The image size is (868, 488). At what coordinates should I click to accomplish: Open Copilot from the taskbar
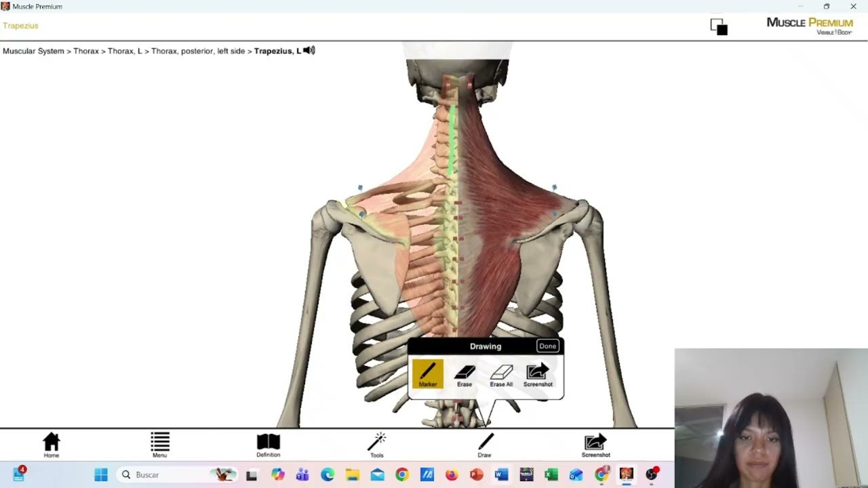[x=277, y=475]
